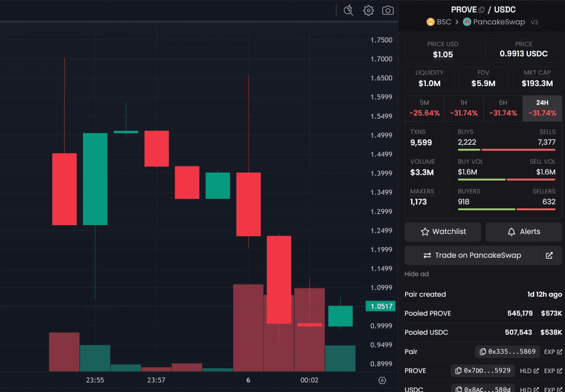Click the TXNS value 9,599

pyautogui.click(x=421, y=143)
